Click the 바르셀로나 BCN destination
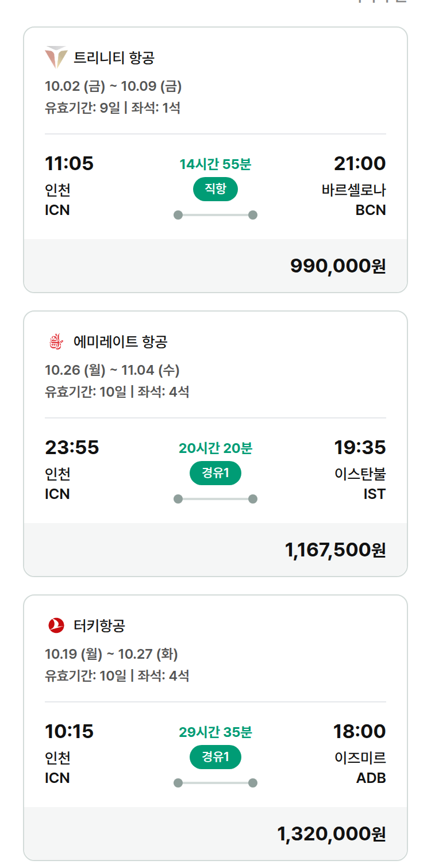The image size is (431, 868). pyautogui.click(x=354, y=199)
